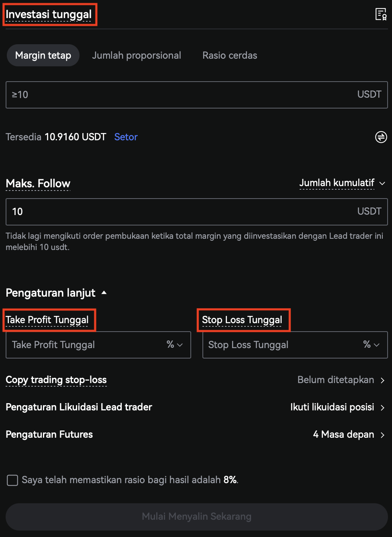Click the Take Profit Tunggal input field
Image resolution: width=392 pixels, height=537 pixels.
click(84, 345)
